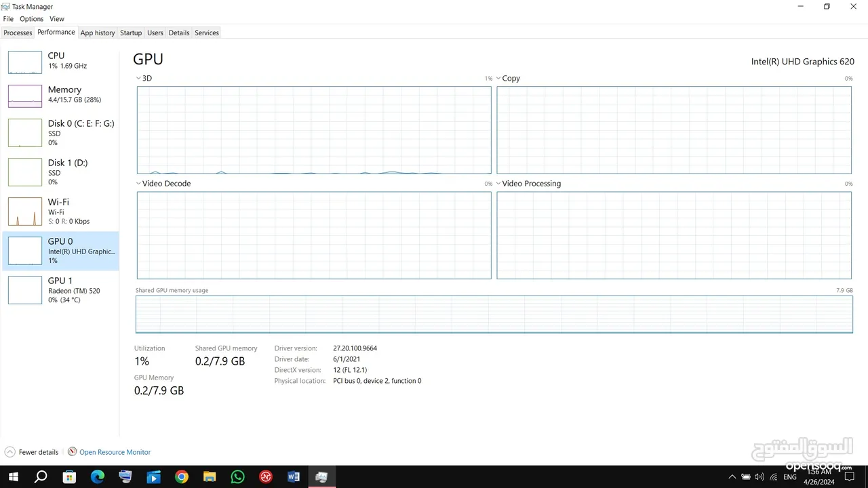Image resolution: width=868 pixels, height=488 pixels.
Task: Click the Utilization 1% value
Action: 142,361
